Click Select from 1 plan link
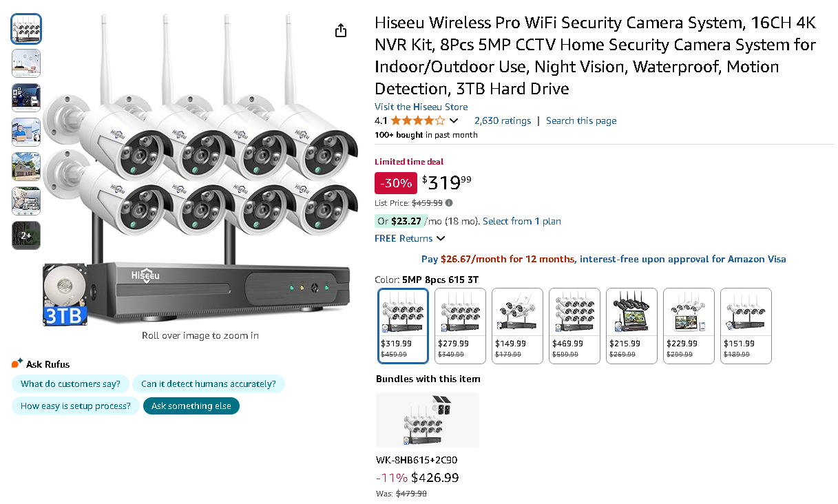 pos(521,221)
